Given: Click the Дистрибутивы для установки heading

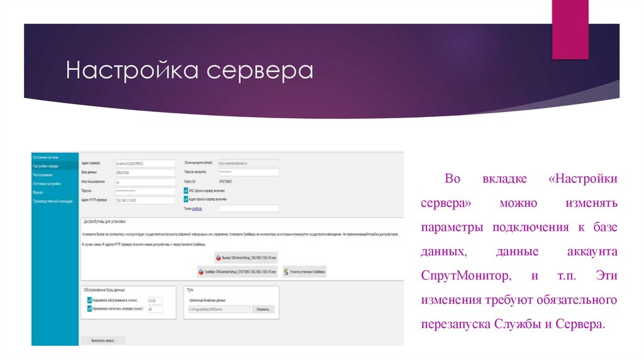Looking at the screenshot, I should click(104, 221).
